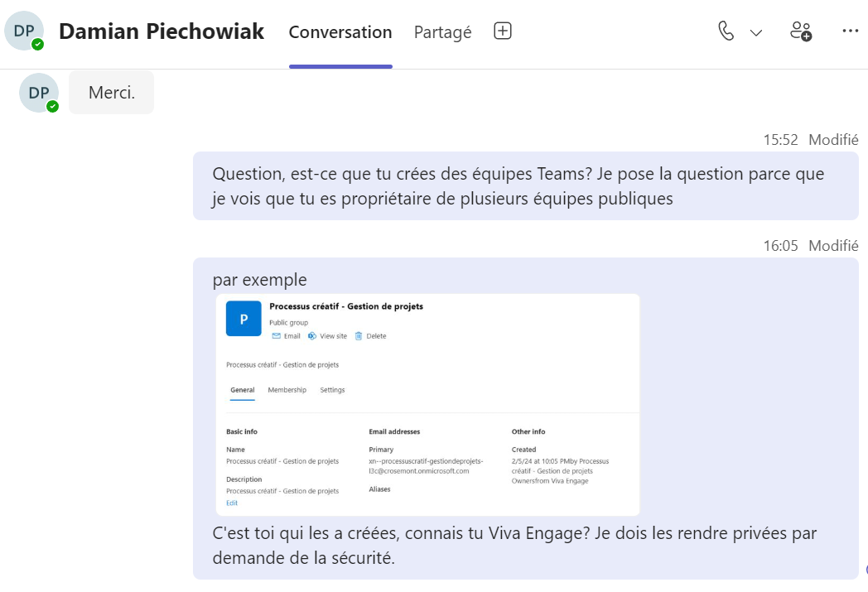The image size is (868, 592).
Task: Open the Partagé tab
Action: pyautogui.click(x=442, y=32)
